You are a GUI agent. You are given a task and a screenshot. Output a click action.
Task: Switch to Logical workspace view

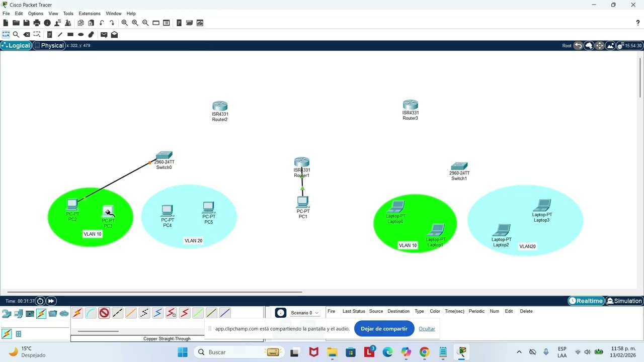coord(16,45)
